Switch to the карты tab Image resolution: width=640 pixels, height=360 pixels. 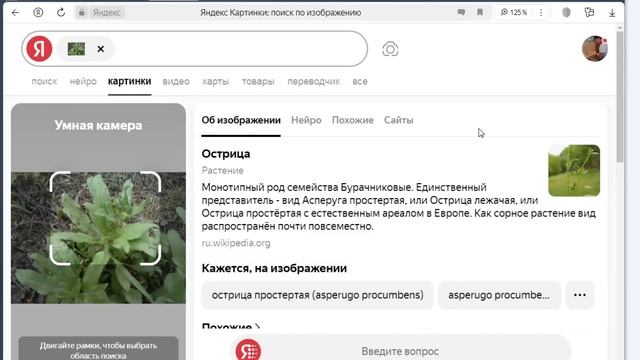pos(216,82)
